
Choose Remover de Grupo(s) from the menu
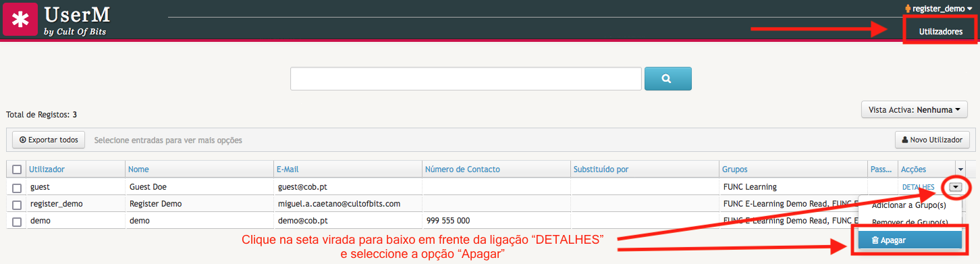[x=909, y=222]
